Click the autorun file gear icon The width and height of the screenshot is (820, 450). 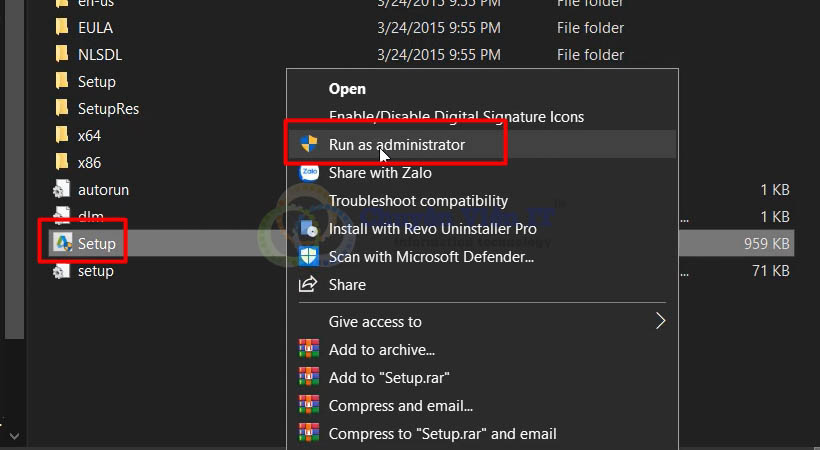pos(61,189)
